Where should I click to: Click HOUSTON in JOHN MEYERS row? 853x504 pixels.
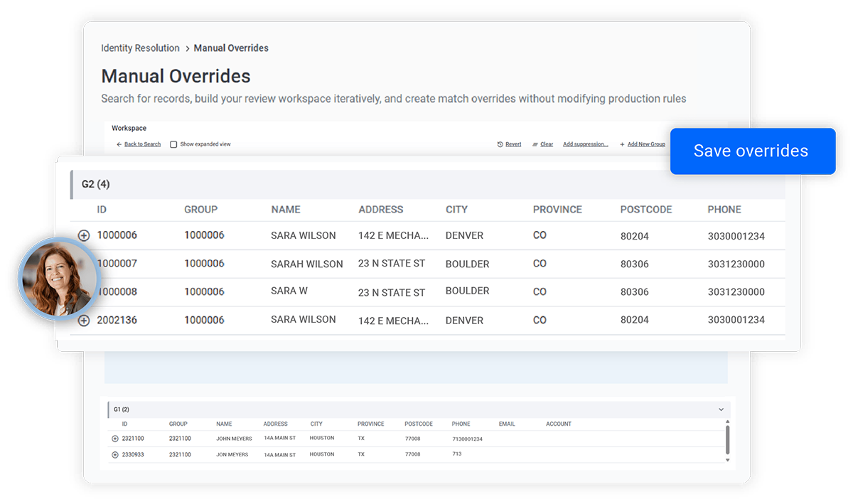322,438
